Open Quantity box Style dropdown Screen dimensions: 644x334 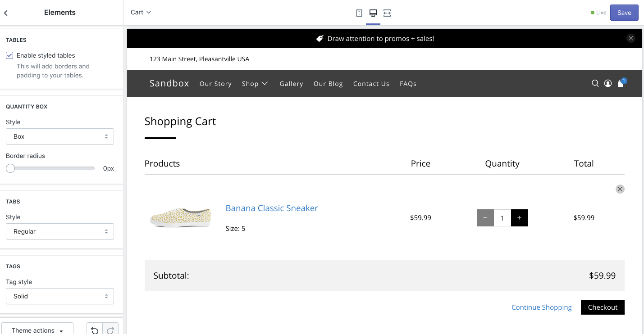pyautogui.click(x=60, y=136)
